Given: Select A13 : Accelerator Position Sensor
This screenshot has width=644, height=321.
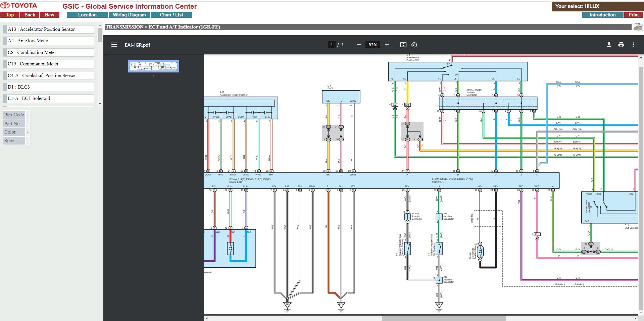Looking at the screenshot, I should [x=49, y=29].
